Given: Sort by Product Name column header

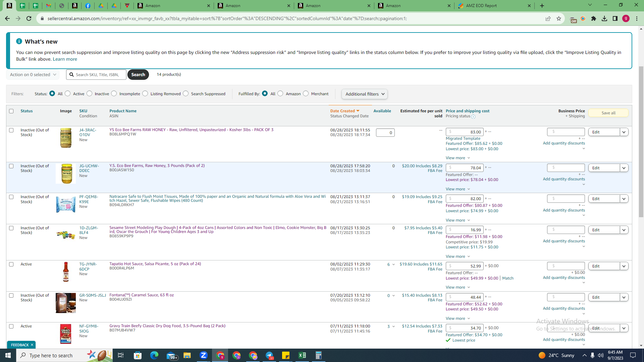Looking at the screenshot, I should point(123,111).
